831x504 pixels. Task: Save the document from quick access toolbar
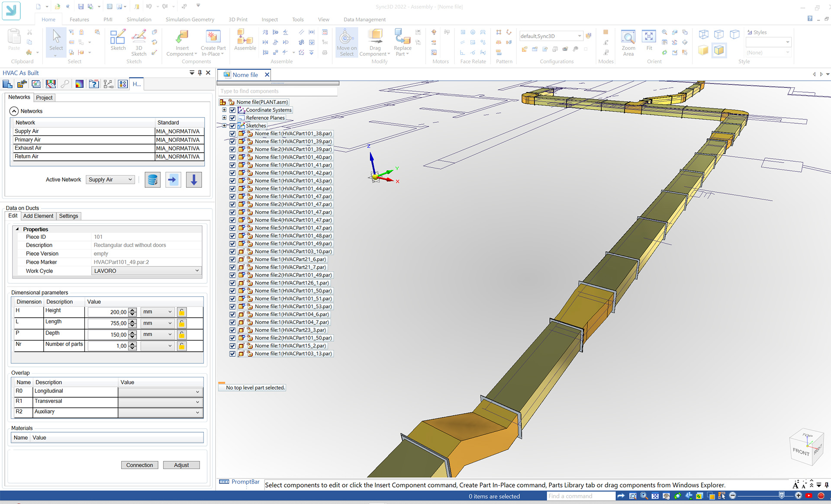[x=81, y=6]
